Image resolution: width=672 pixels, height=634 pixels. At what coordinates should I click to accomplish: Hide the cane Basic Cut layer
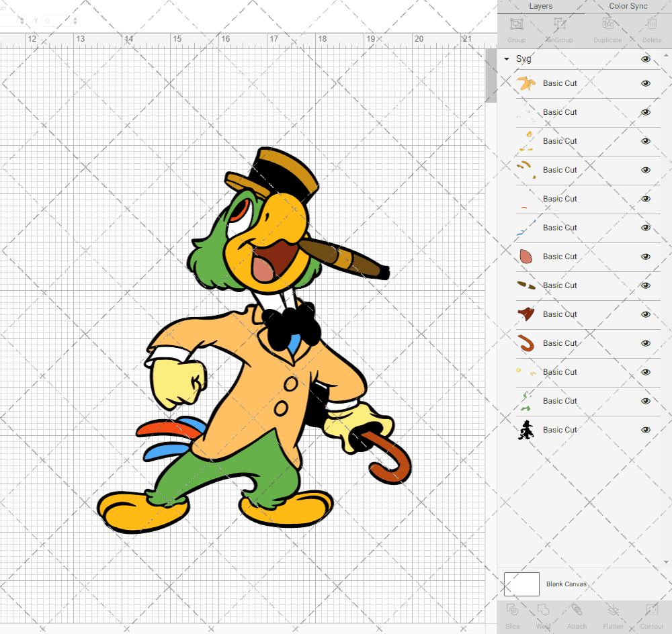click(x=645, y=343)
